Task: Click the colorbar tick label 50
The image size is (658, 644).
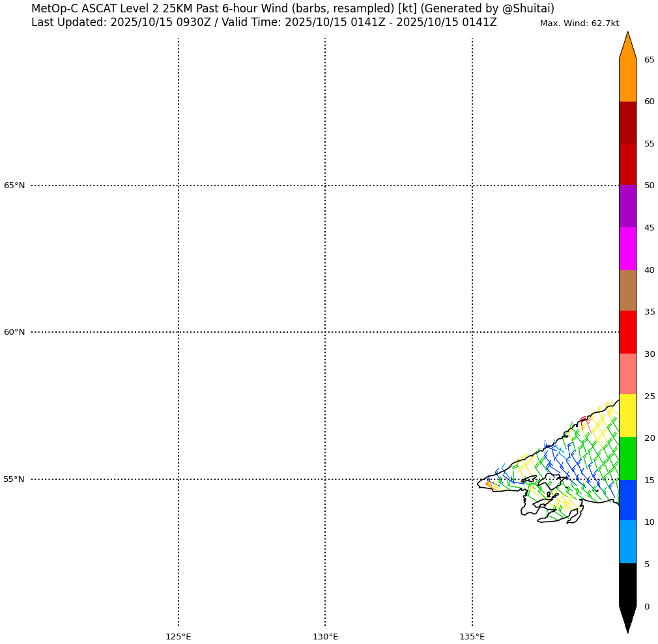Action: pyautogui.click(x=649, y=186)
